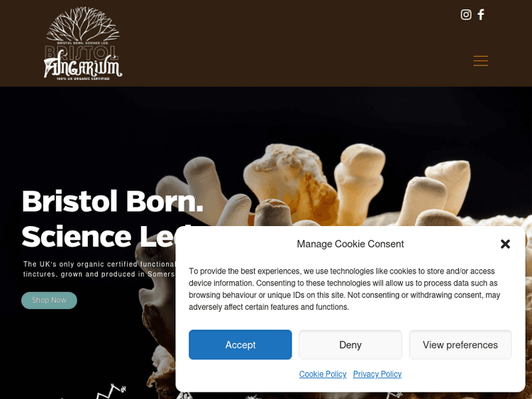The image size is (532, 399).
Task: Open View preferences for cookies
Action: 460,344
